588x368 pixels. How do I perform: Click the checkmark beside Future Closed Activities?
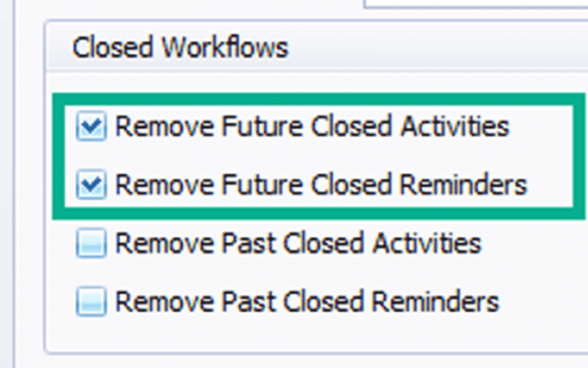(x=91, y=127)
